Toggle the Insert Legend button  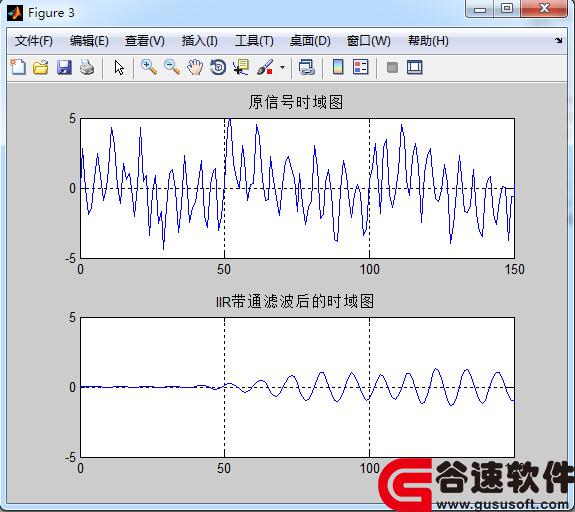tap(360, 67)
